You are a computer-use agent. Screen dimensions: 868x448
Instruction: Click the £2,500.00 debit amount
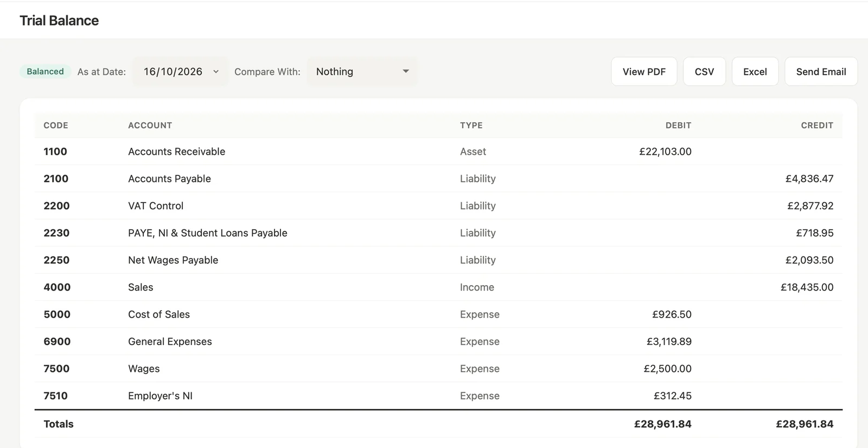tap(667, 369)
